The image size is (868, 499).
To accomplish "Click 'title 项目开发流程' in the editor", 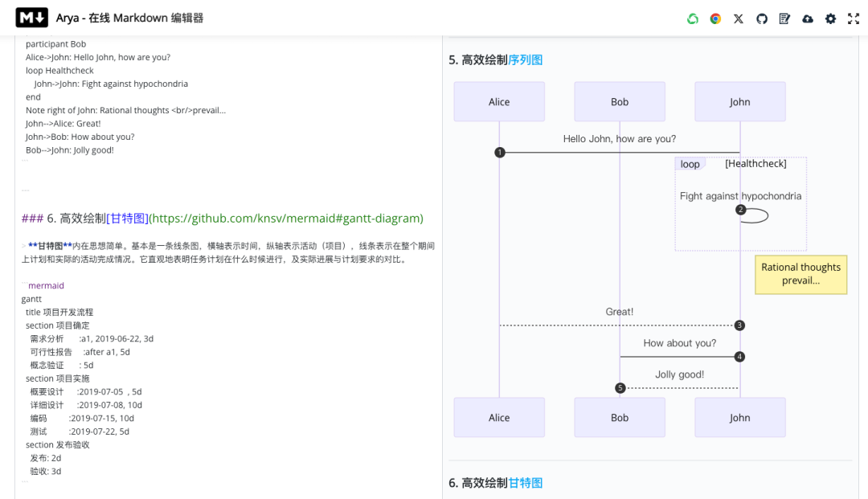I will 59,313.
